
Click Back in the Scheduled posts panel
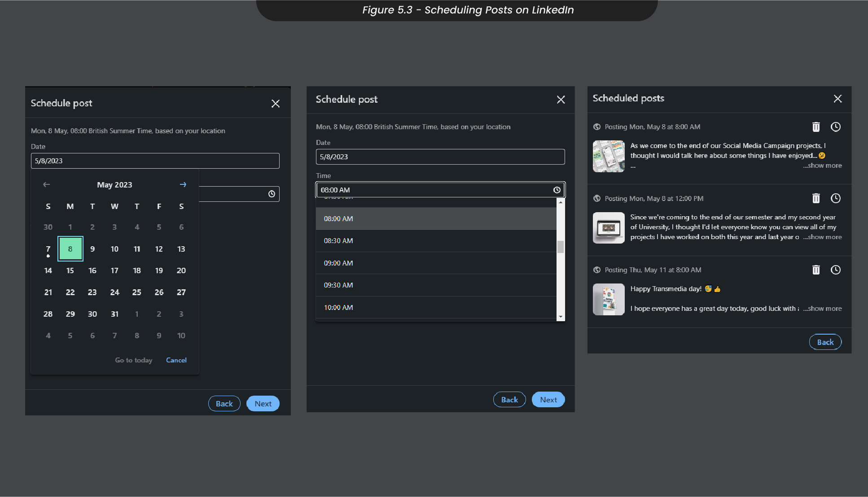point(825,342)
